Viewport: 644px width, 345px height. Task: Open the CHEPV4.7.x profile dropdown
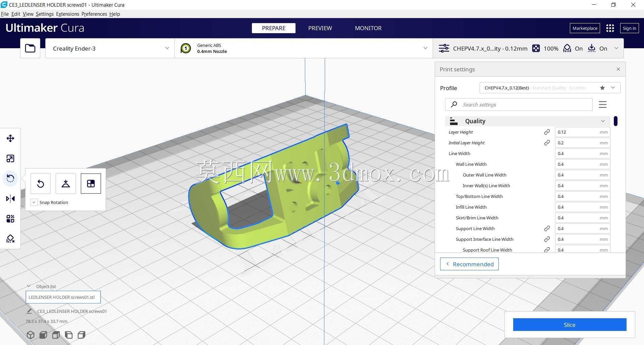(550, 88)
